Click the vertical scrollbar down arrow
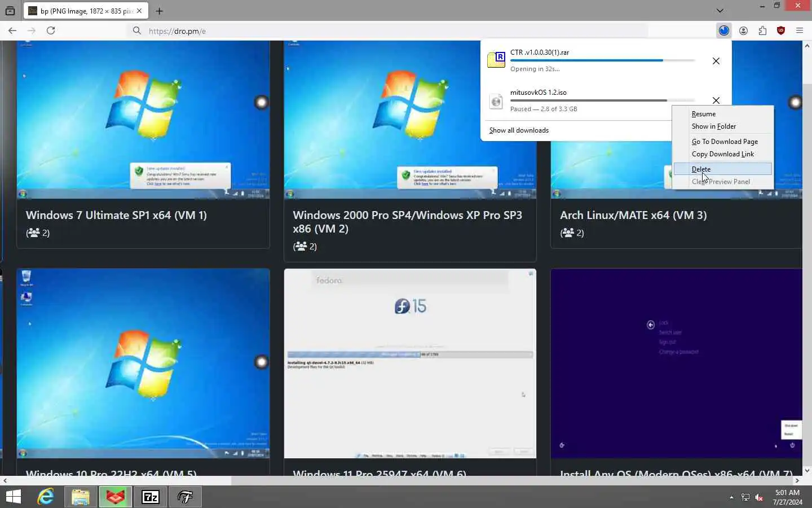The image size is (812, 508). 807,470
